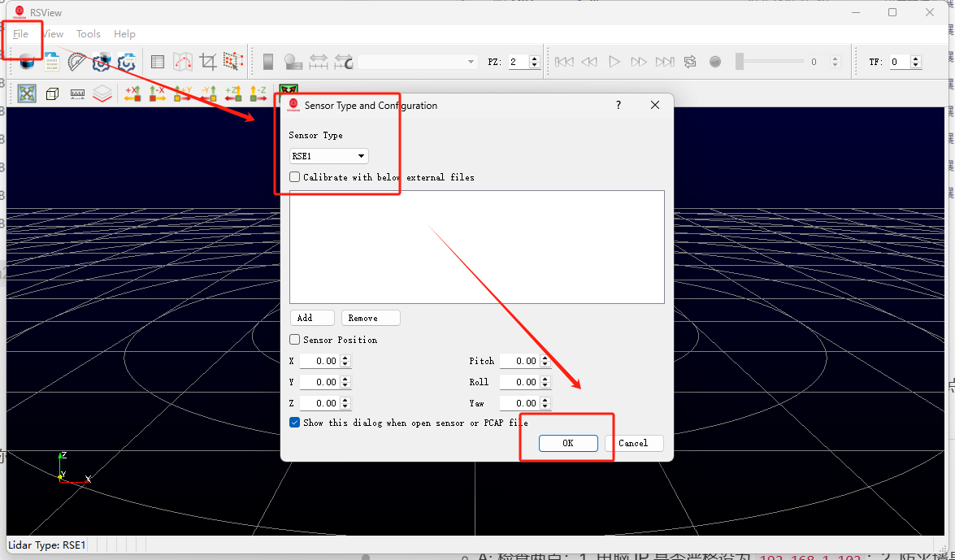The height and width of the screenshot is (560, 955).
Task: Set view direction to +X
Action: point(132,93)
